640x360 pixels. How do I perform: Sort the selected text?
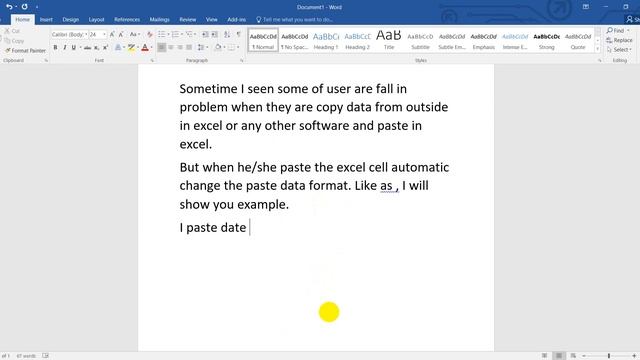pyautogui.click(x=227, y=35)
